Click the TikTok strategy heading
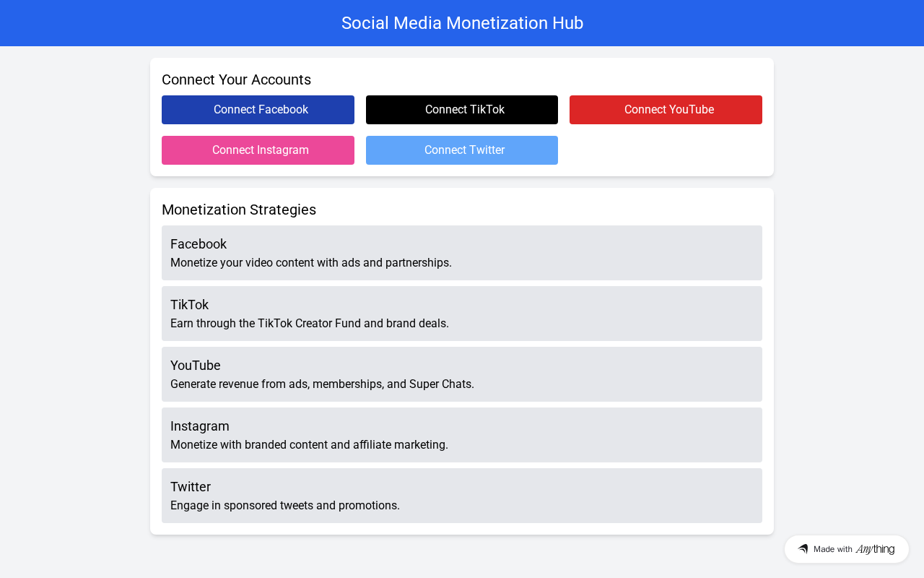924x578 pixels. point(189,305)
